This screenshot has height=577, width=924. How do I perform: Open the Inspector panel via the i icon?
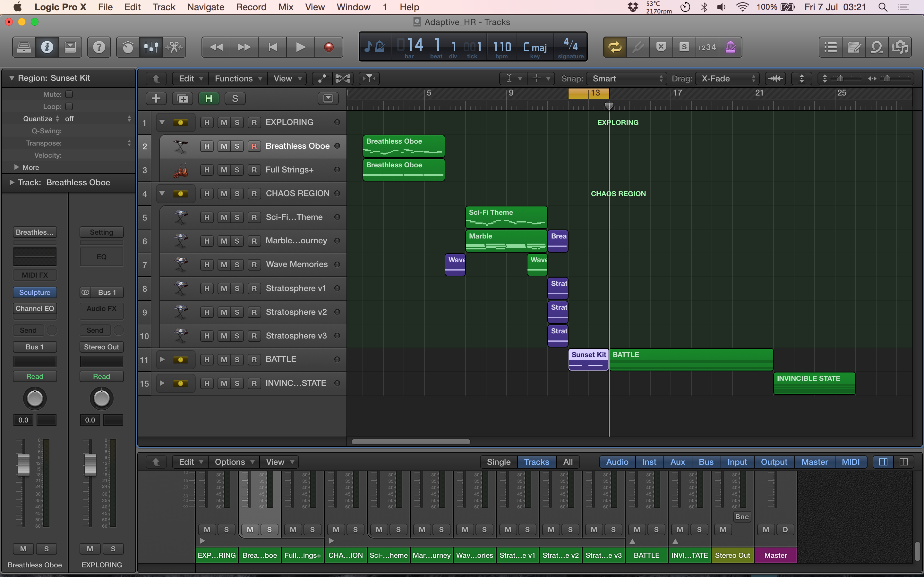(47, 47)
